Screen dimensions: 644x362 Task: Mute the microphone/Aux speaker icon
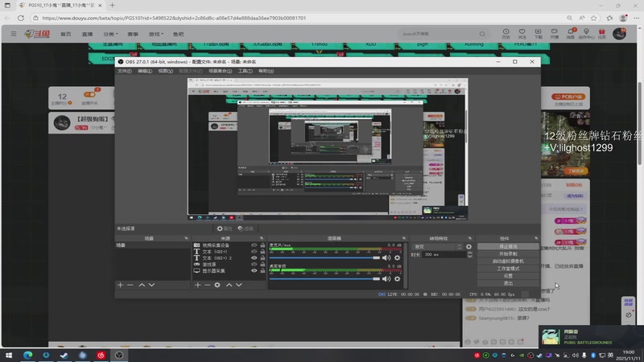point(386,257)
